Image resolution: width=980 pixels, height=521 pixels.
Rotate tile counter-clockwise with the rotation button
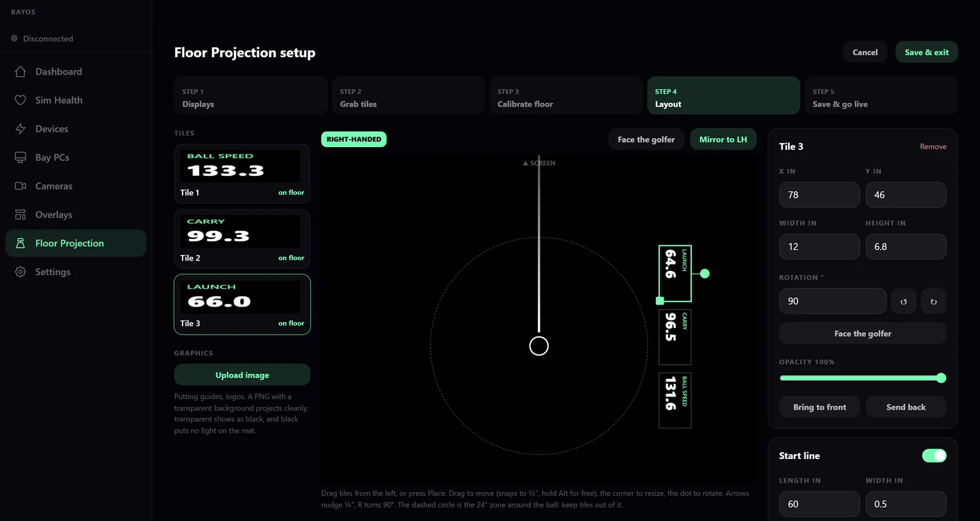tap(903, 301)
